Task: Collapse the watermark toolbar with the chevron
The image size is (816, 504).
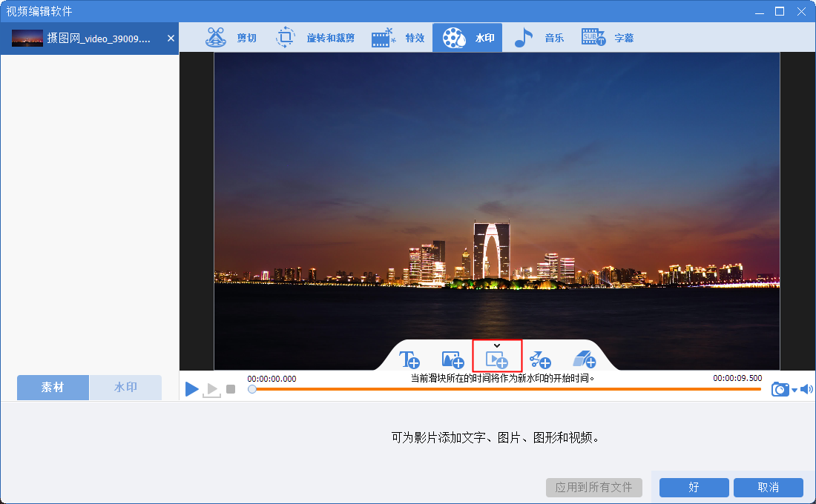Action: [x=497, y=345]
